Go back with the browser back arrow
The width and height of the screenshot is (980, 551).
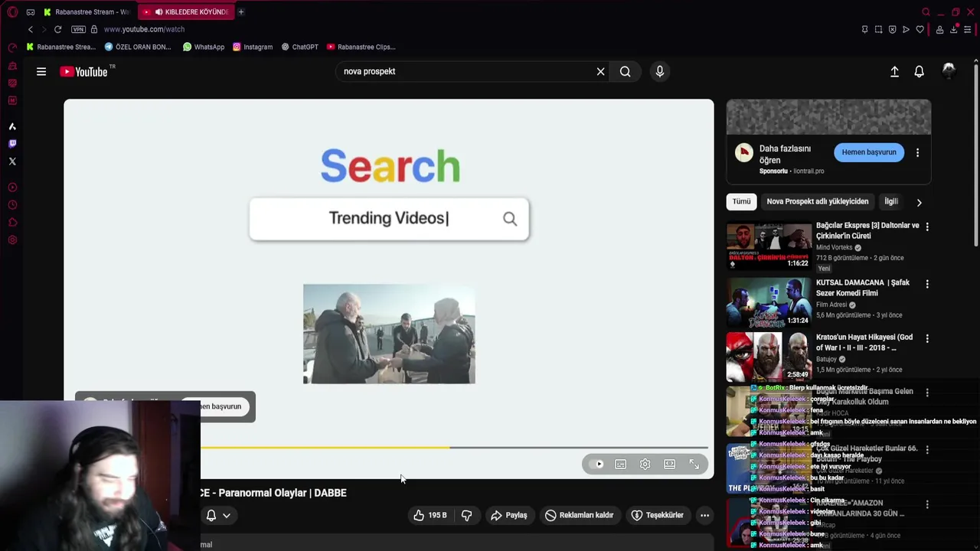tap(31, 29)
